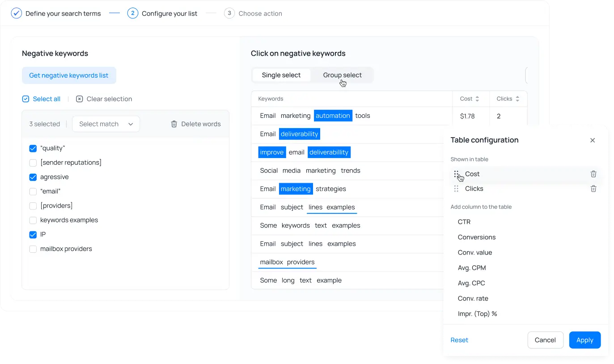Click the word "strategies" in keywords
This screenshot has height=364, width=614.
pos(331,189)
